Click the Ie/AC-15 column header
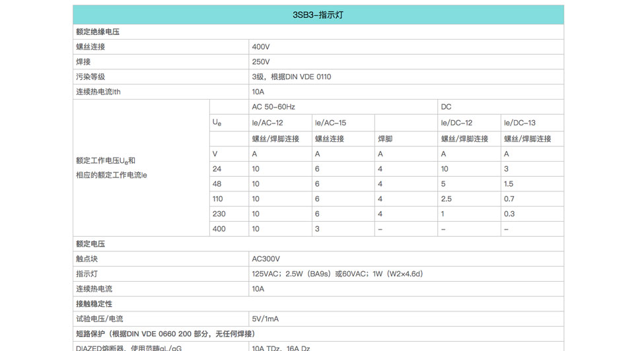Screen dimensions: 644x351 coord(330,123)
